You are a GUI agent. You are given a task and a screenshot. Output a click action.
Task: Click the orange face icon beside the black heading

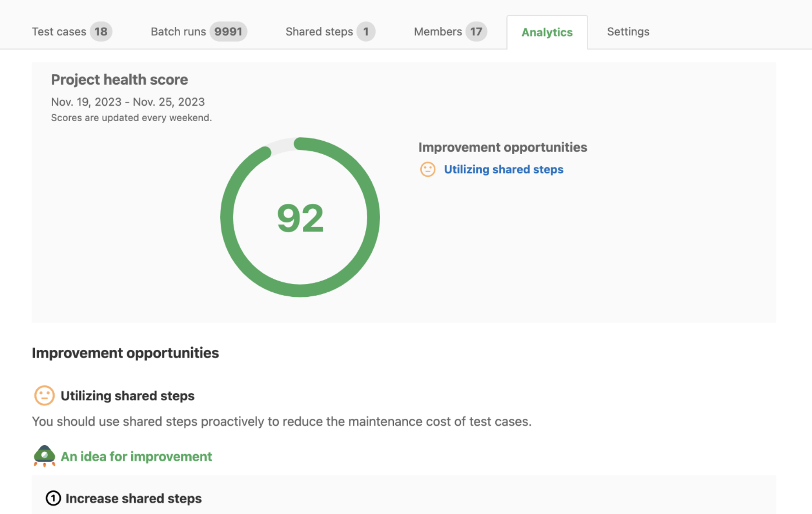44,396
